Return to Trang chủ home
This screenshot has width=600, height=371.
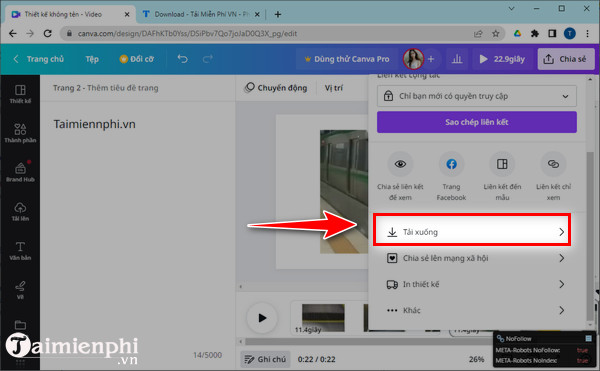[x=38, y=59]
